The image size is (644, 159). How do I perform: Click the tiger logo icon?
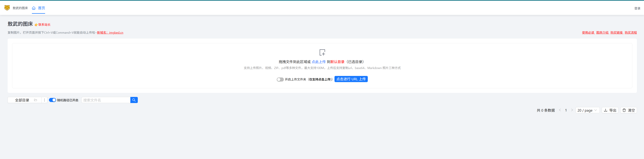coord(7,8)
